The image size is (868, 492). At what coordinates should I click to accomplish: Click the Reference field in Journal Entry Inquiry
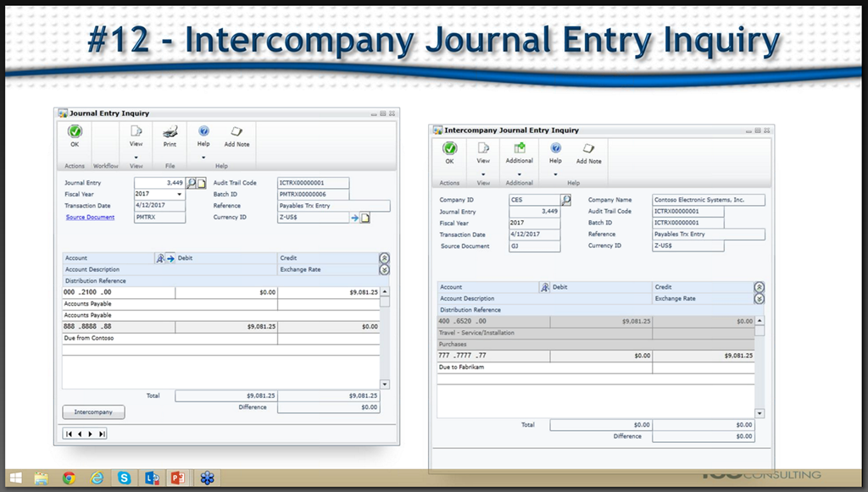tap(334, 206)
